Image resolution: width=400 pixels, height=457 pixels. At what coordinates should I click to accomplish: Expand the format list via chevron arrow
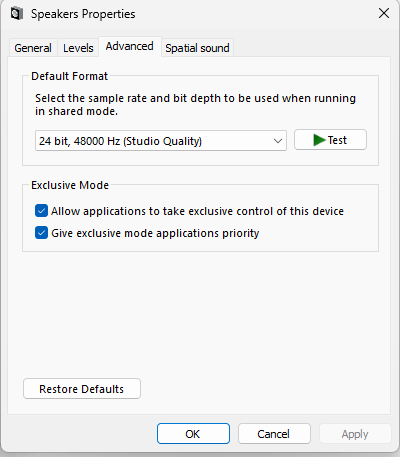click(x=278, y=141)
